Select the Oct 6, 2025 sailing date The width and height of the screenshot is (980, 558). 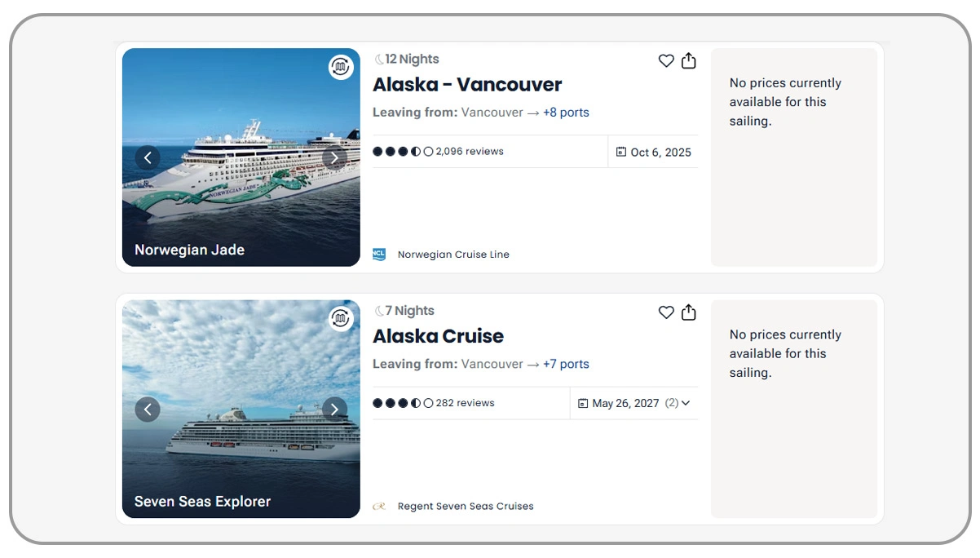click(x=654, y=153)
